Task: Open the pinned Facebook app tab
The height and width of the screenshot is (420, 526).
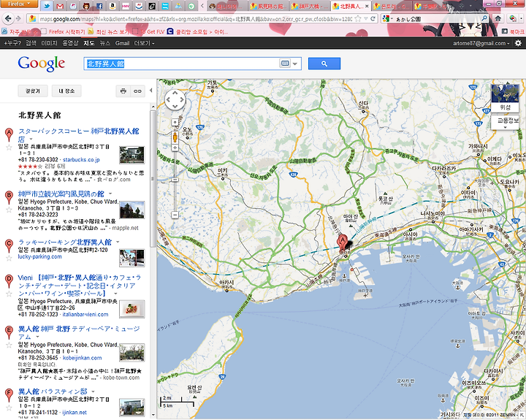Action: click(99, 6)
